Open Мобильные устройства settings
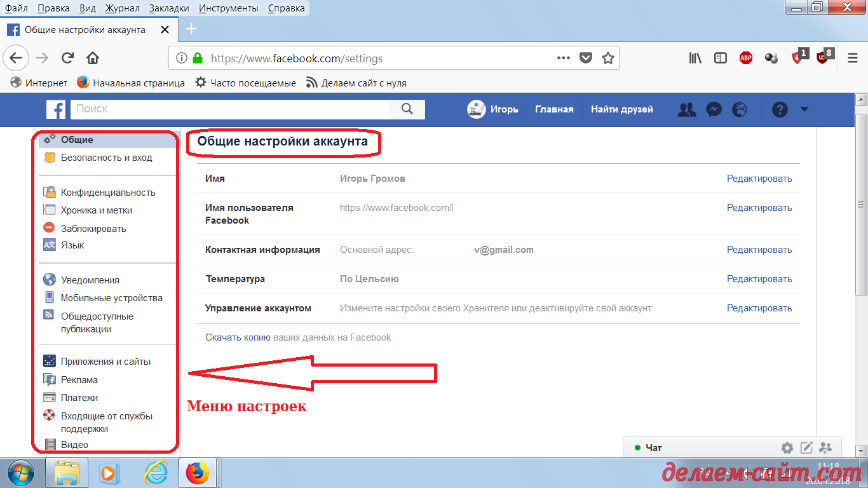868x488 pixels. coord(111,298)
